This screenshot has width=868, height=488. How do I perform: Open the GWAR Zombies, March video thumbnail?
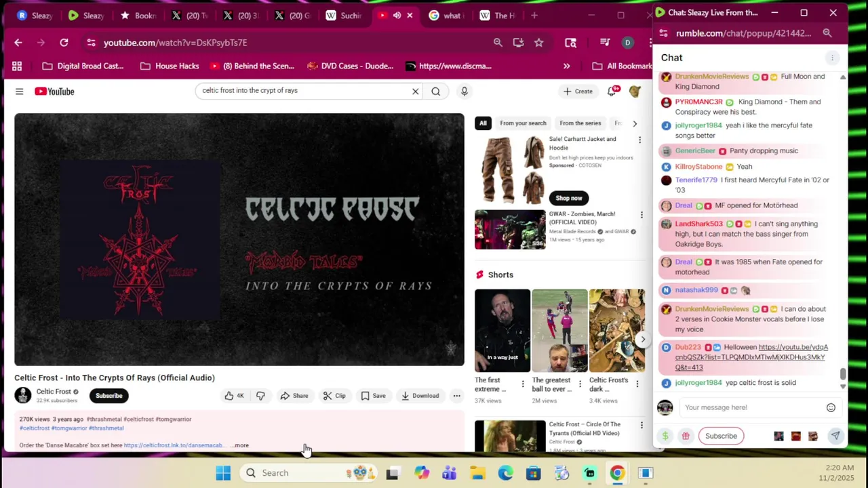pos(510,230)
